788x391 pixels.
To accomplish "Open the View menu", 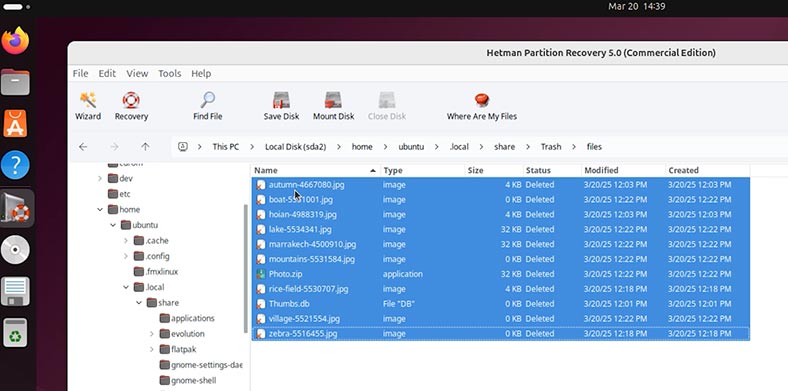I will click(x=137, y=73).
